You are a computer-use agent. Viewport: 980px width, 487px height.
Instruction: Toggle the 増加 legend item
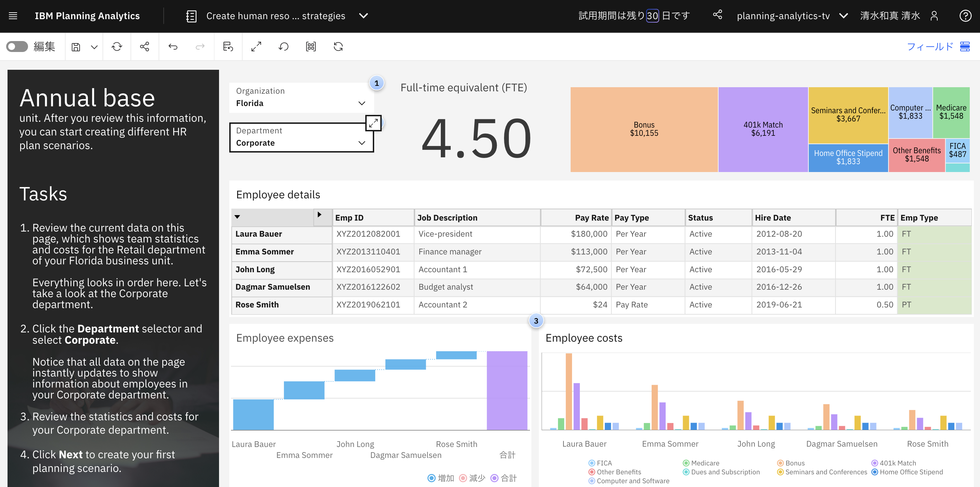point(441,478)
